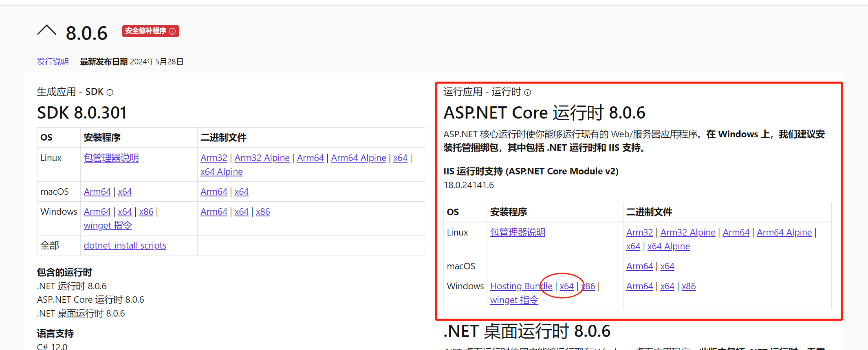868x350 pixels.
Task: Click the IIS version 18.0.24141.6 text
Action: coord(469,185)
